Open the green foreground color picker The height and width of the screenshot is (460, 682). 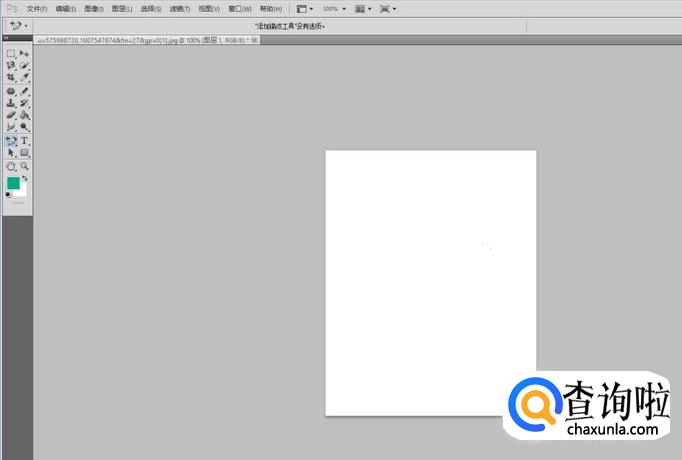(13, 183)
